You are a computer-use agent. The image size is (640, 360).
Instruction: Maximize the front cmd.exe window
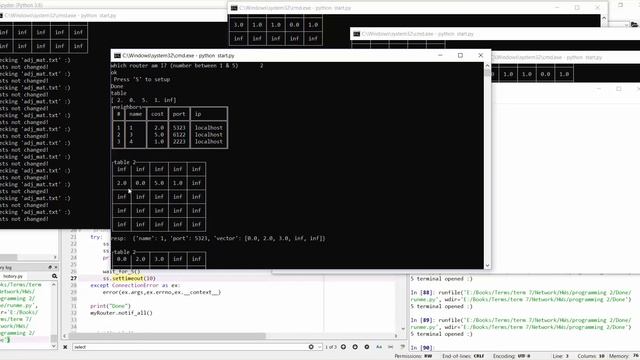pos(460,56)
